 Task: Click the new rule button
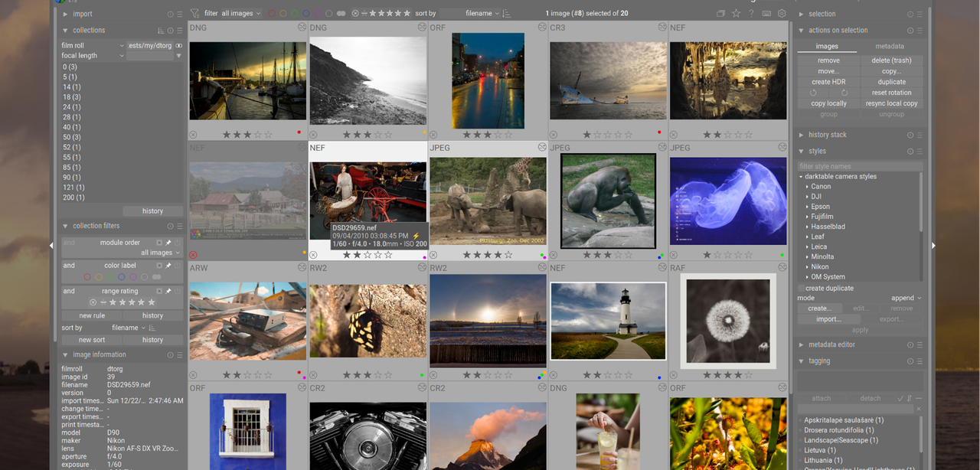click(92, 315)
